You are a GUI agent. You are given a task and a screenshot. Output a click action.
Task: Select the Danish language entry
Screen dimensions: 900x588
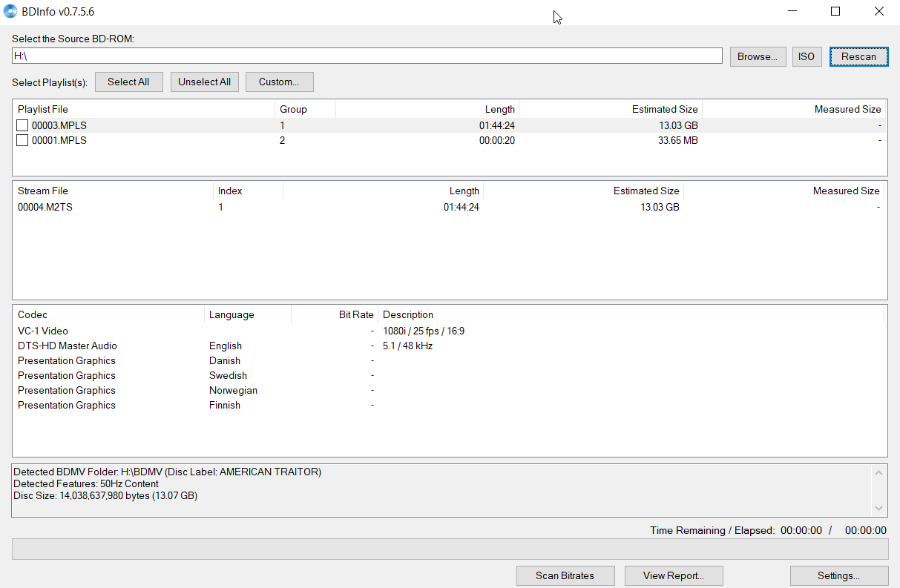coord(225,360)
